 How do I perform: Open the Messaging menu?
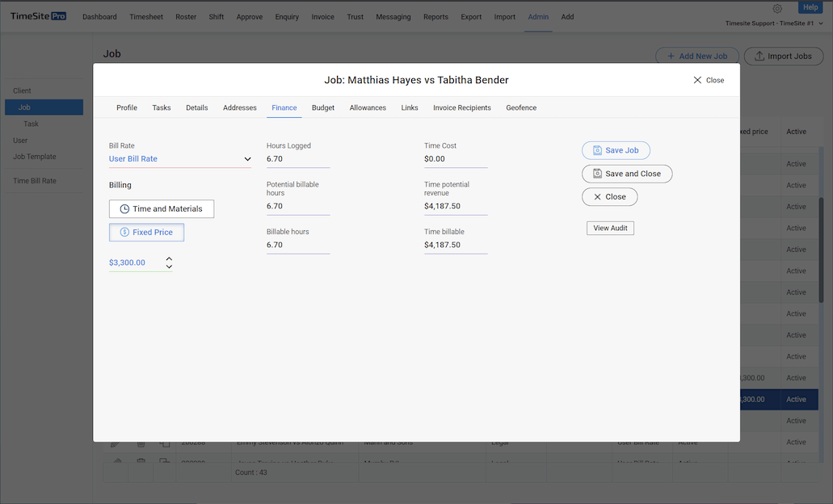point(393,17)
